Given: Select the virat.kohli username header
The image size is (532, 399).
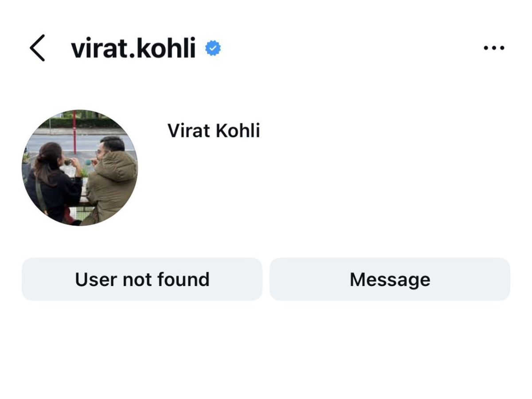Looking at the screenshot, I should [x=133, y=48].
